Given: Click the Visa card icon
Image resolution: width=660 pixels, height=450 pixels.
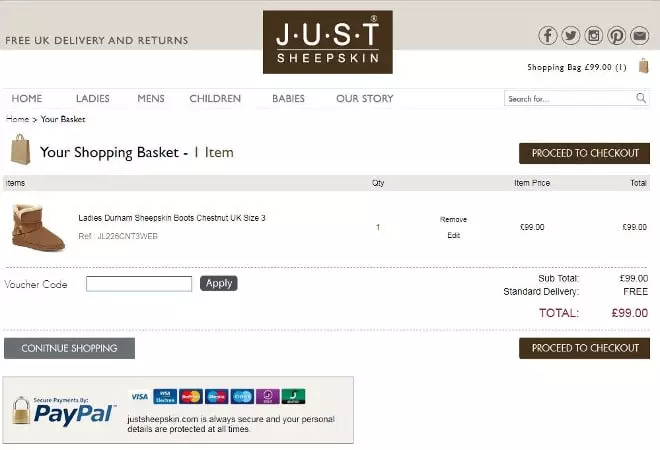Looking at the screenshot, I should pyautogui.click(x=139, y=397).
